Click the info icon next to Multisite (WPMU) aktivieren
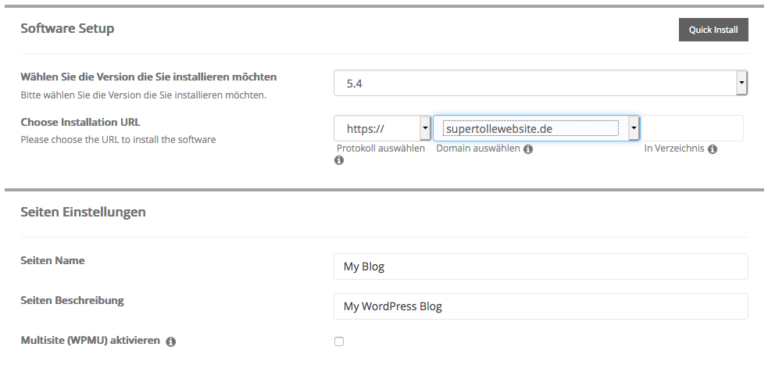The image size is (768, 379). pos(170,341)
